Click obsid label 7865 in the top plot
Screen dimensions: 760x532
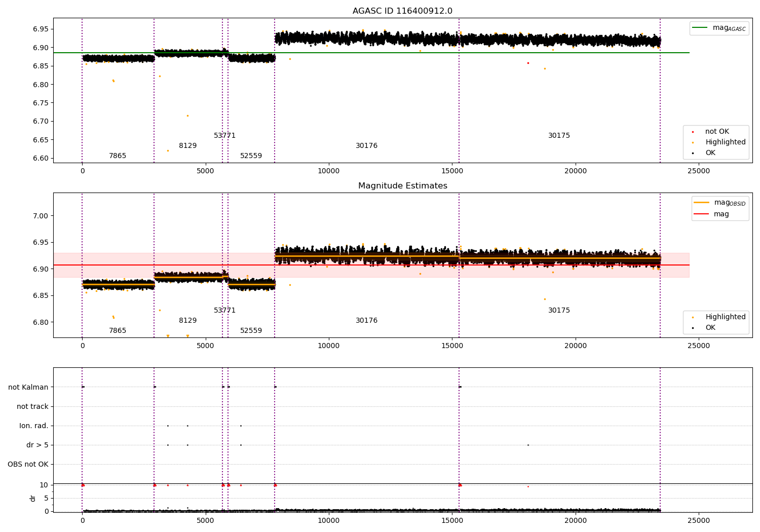click(x=118, y=156)
